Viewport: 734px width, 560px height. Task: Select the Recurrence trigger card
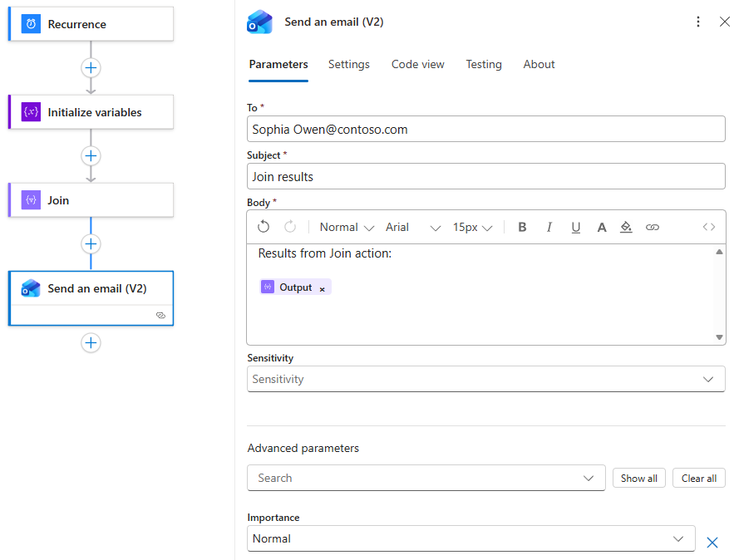coord(91,24)
